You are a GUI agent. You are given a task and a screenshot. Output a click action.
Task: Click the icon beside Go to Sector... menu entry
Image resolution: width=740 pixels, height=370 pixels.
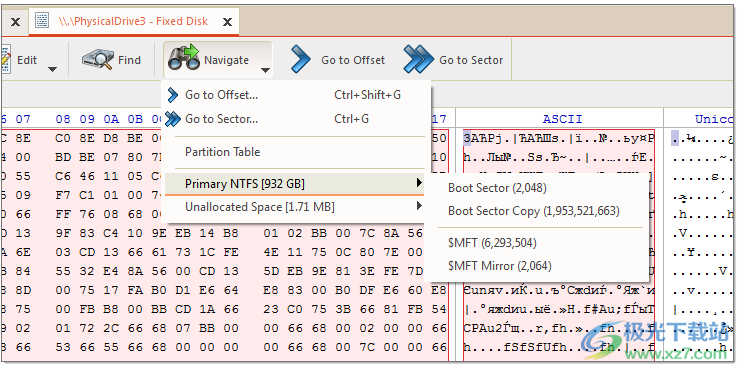(x=173, y=118)
